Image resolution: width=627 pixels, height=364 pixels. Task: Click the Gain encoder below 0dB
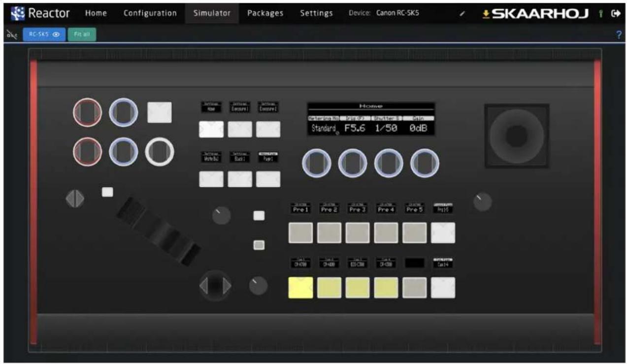pos(425,163)
